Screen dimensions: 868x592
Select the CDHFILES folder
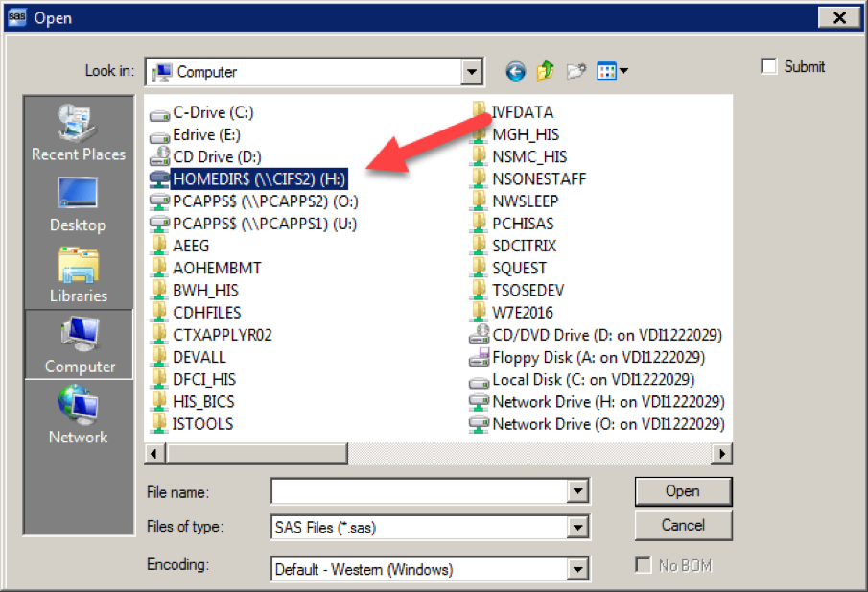point(197,313)
